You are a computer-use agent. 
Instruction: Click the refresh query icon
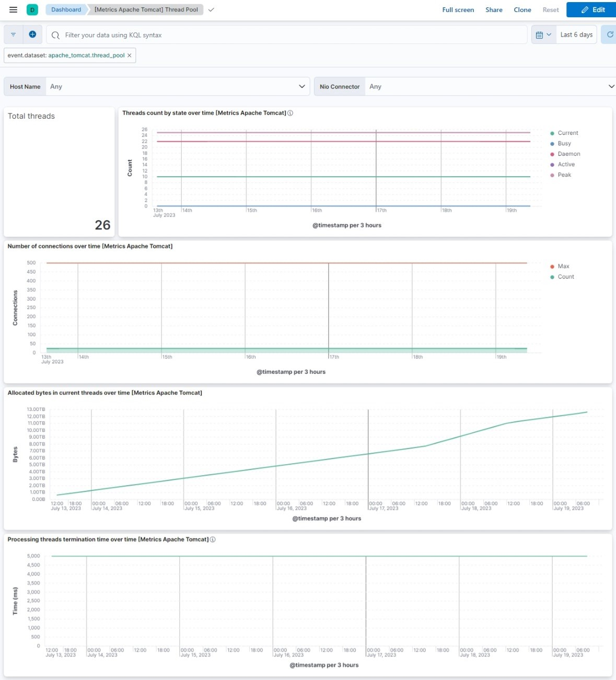pos(609,34)
